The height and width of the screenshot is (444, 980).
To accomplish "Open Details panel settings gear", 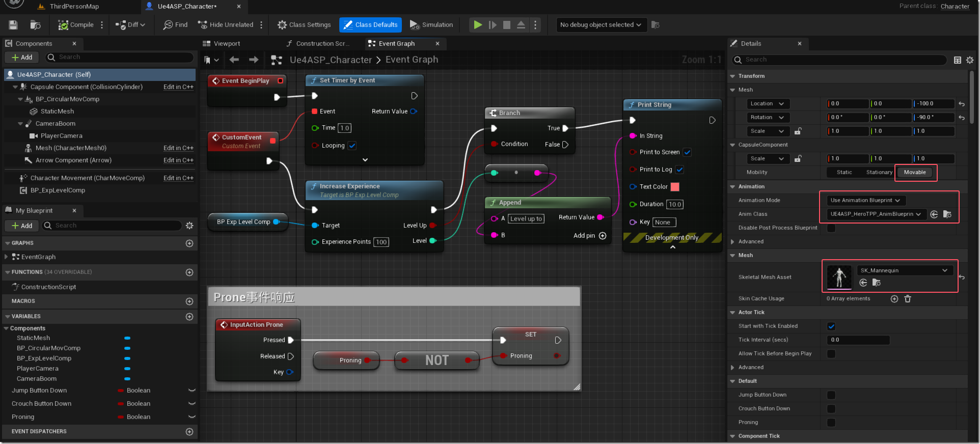I will tap(970, 60).
